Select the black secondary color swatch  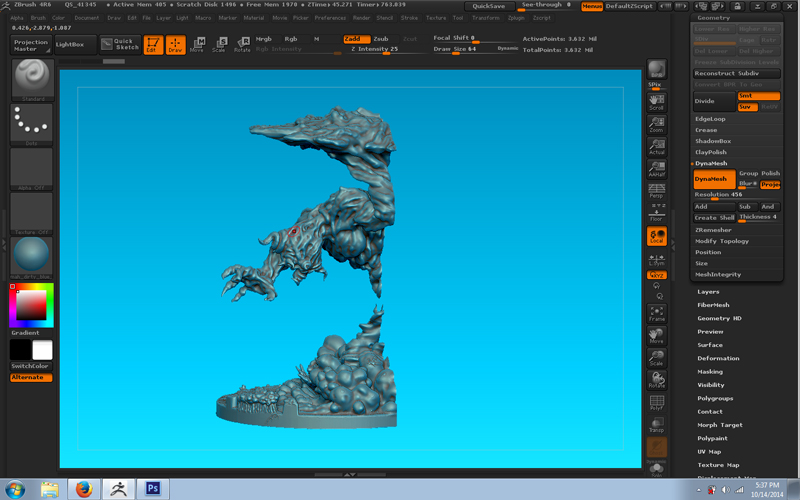pyautogui.click(x=20, y=350)
